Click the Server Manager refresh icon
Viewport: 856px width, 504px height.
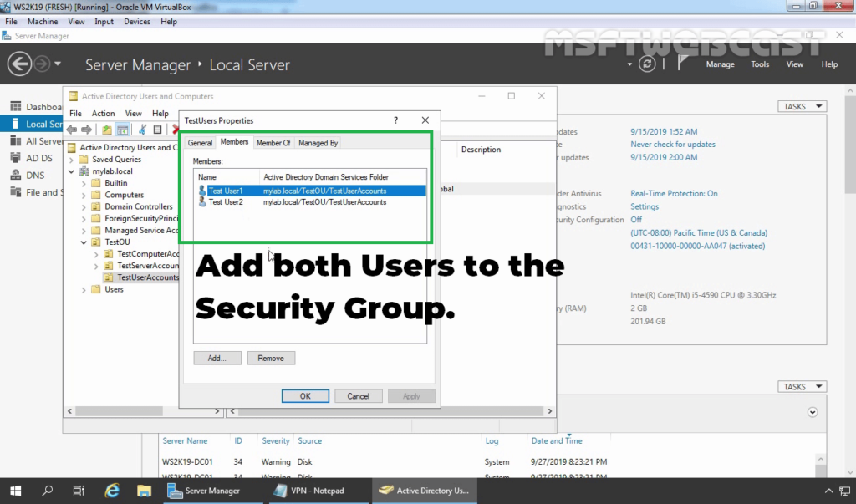tap(647, 64)
